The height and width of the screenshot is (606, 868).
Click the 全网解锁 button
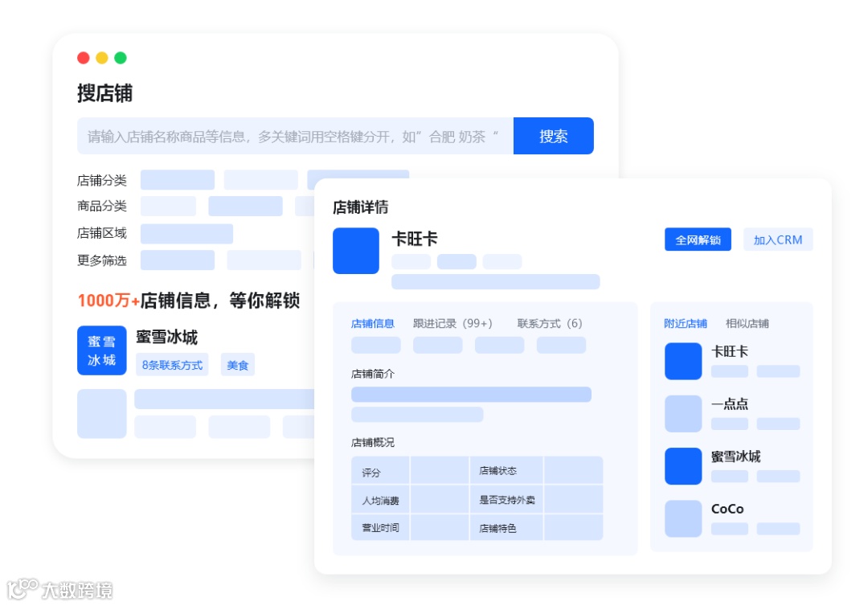pos(698,240)
